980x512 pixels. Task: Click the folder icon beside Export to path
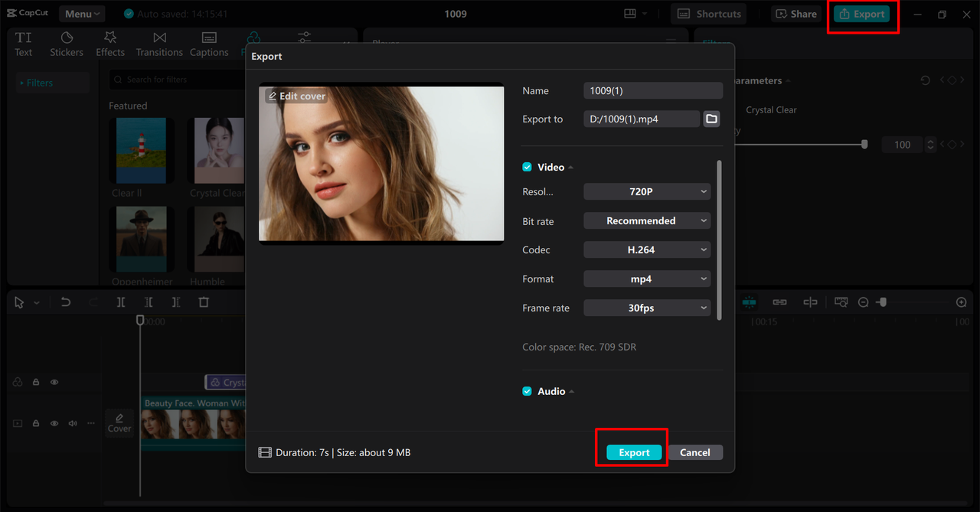coord(711,119)
